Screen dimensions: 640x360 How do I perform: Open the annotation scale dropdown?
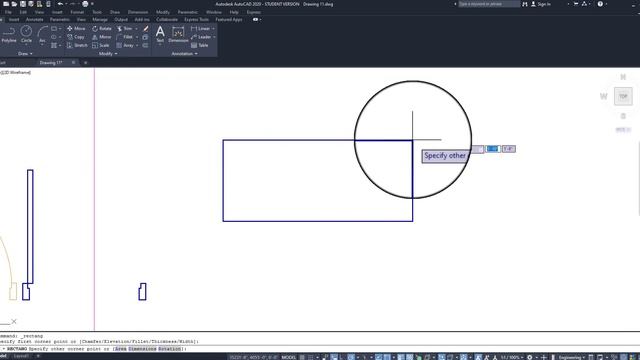pyautogui.click(x=512, y=357)
